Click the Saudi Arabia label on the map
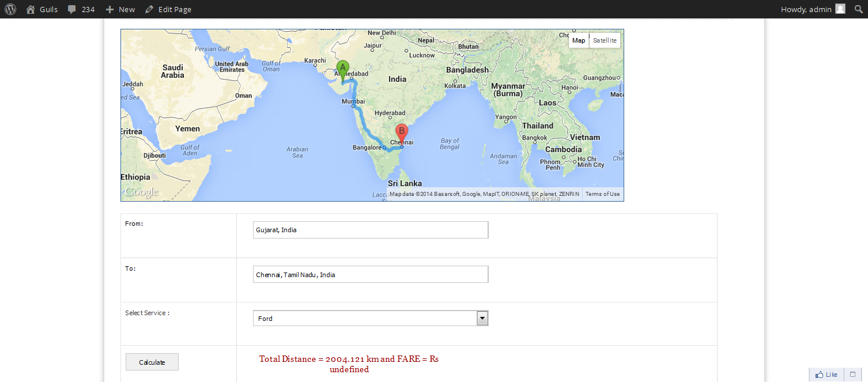 [x=172, y=71]
